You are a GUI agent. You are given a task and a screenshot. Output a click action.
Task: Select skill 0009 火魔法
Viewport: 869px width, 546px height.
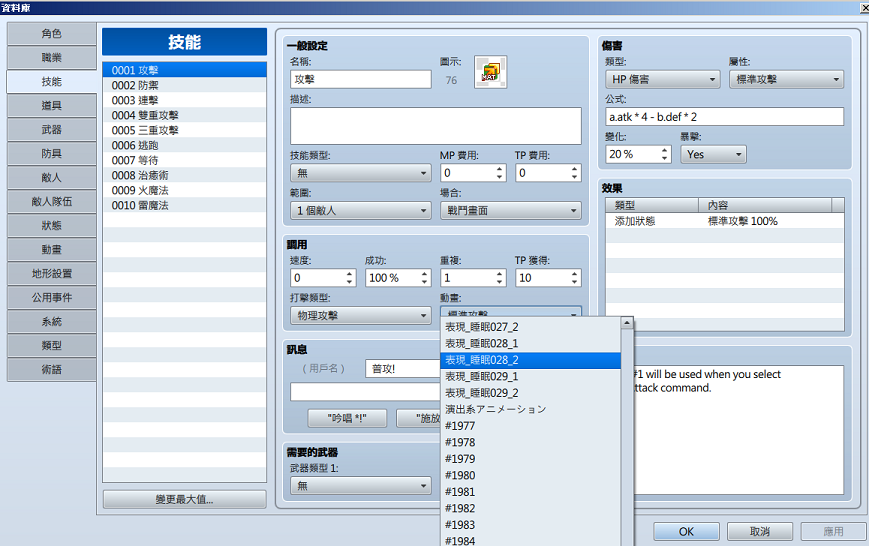[185, 190]
